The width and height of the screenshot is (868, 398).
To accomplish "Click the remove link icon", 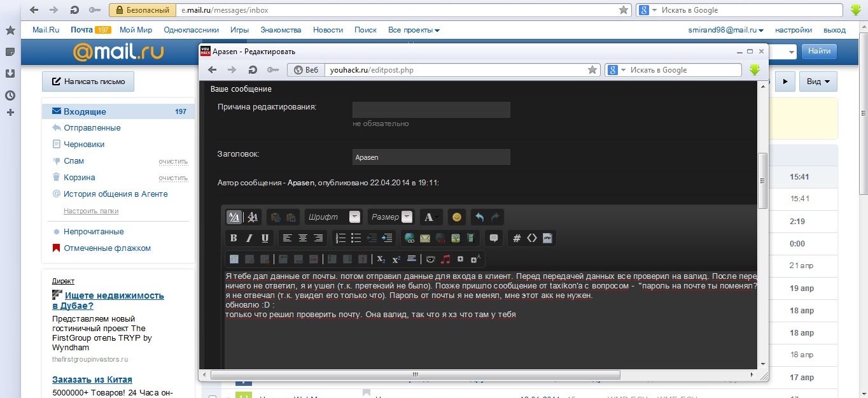I will (x=440, y=238).
